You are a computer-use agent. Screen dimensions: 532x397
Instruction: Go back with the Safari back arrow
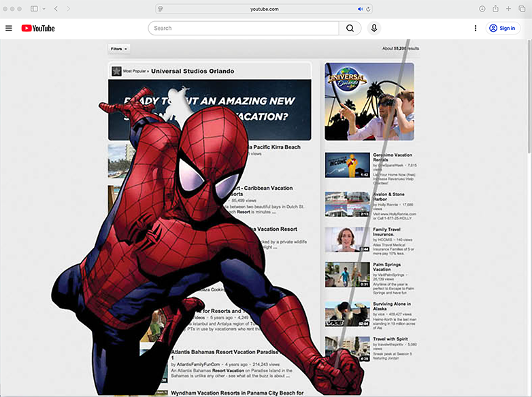coord(56,9)
